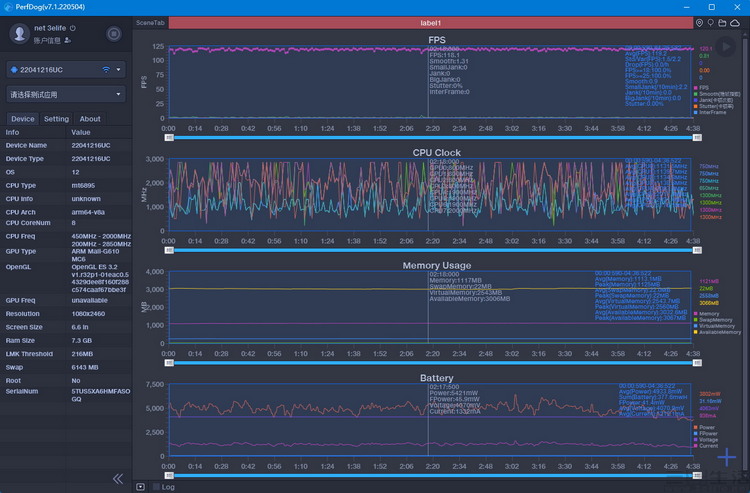750x493 pixels.
Task: Toggle Jank legend entry in FPS chart
Action: [713, 100]
